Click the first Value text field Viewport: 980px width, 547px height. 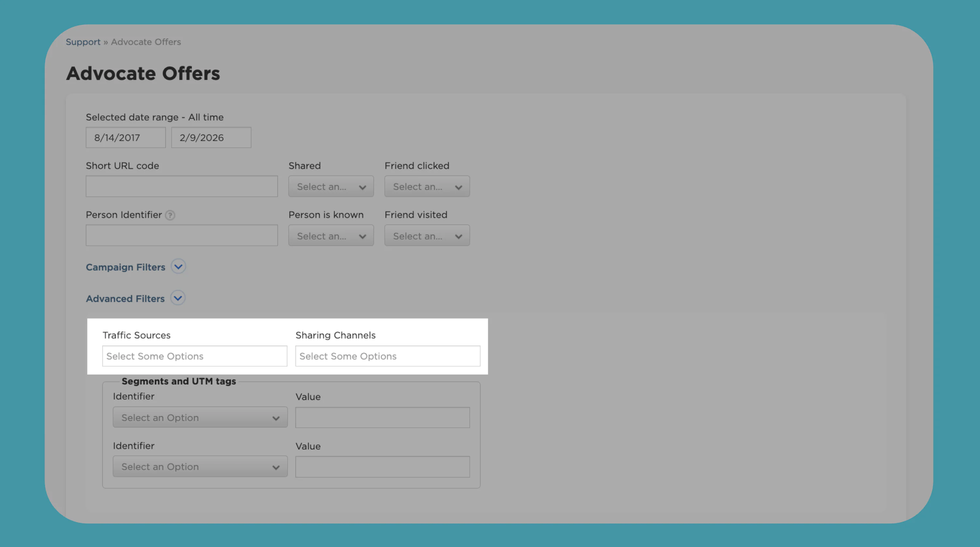[x=382, y=418]
